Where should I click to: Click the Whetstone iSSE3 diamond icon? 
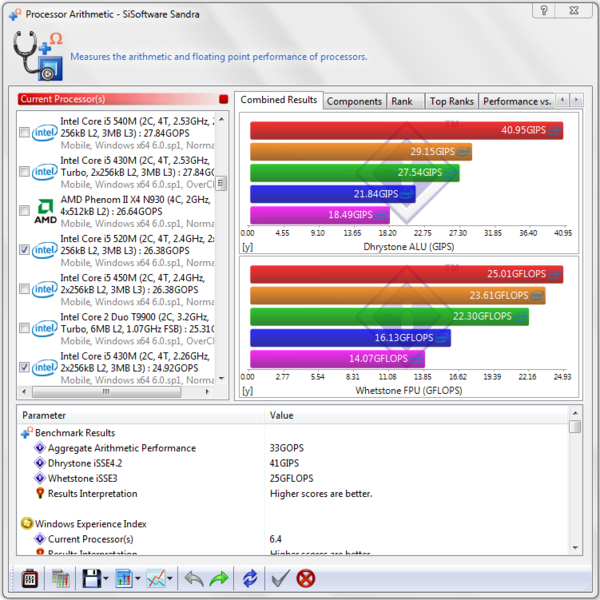39,478
